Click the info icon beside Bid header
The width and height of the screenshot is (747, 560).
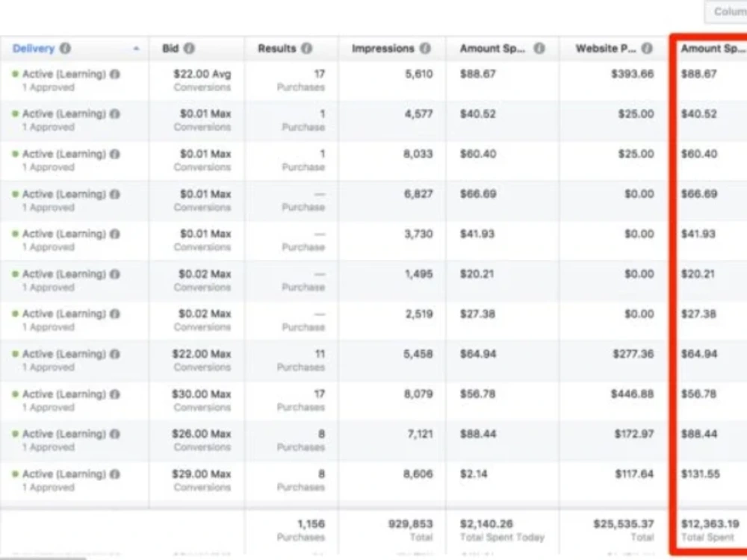click(189, 49)
